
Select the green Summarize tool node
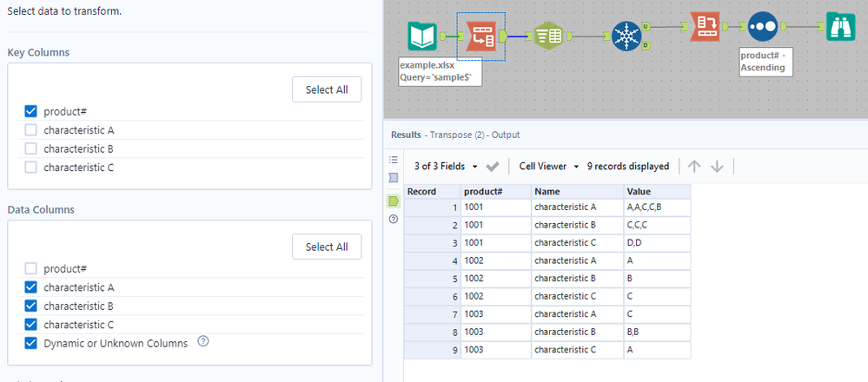(548, 36)
